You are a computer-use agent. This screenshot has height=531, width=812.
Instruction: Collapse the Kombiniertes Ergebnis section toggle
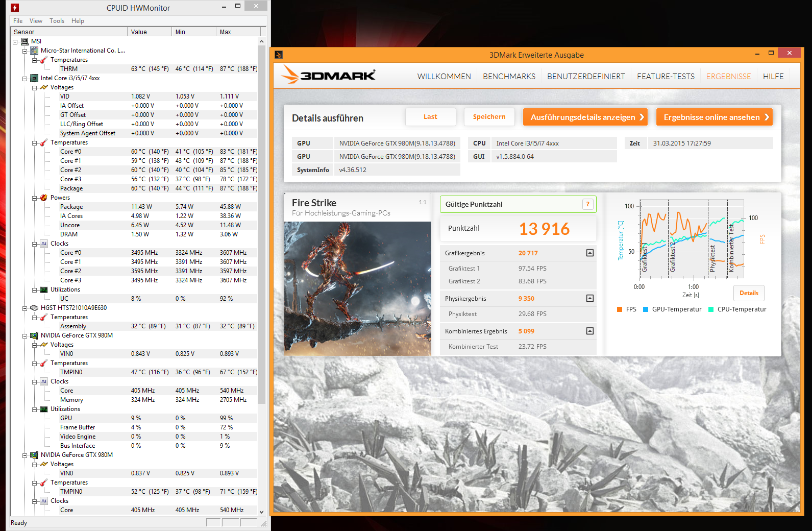click(590, 331)
